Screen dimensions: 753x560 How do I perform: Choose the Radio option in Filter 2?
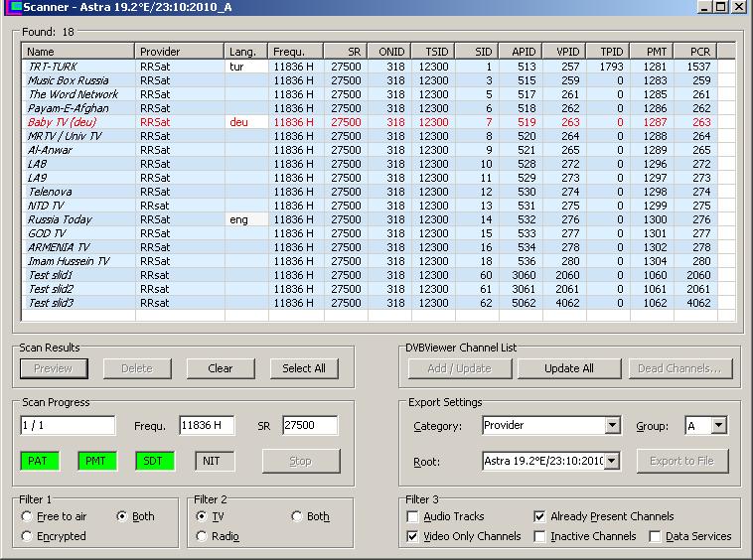click(202, 536)
